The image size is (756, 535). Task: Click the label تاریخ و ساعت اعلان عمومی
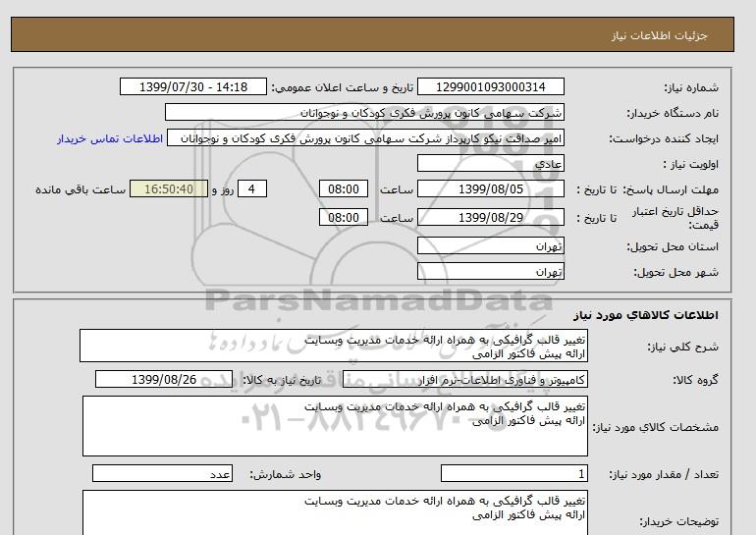343,87
